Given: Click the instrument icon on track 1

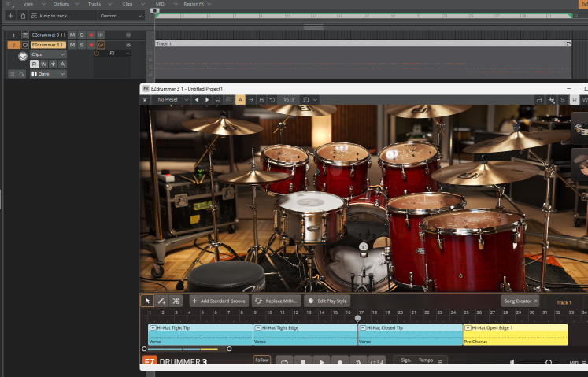Looking at the screenshot, I should 25,35.
